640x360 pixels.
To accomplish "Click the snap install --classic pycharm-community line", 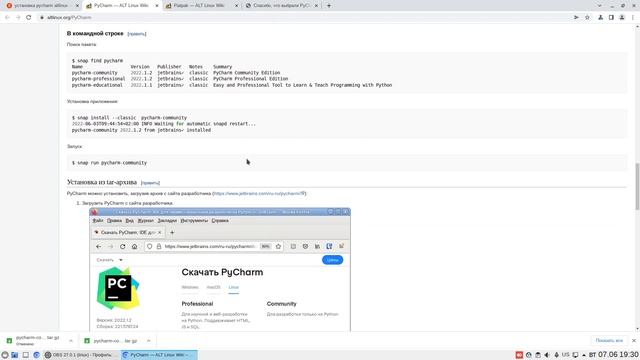I will (129, 118).
